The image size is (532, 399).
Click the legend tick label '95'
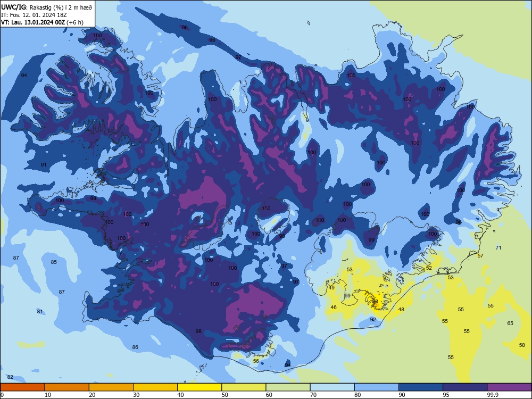(446, 395)
